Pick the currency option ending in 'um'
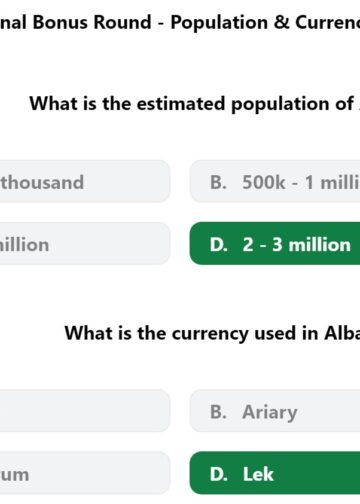Viewport: 360px width, 504px height. (x=85, y=473)
